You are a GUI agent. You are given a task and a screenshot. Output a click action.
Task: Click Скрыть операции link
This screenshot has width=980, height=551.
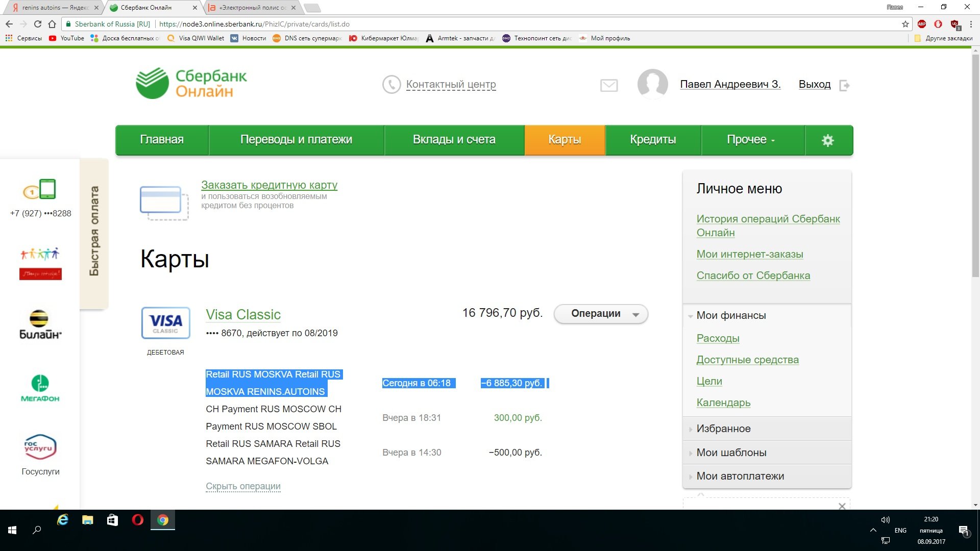tap(243, 486)
